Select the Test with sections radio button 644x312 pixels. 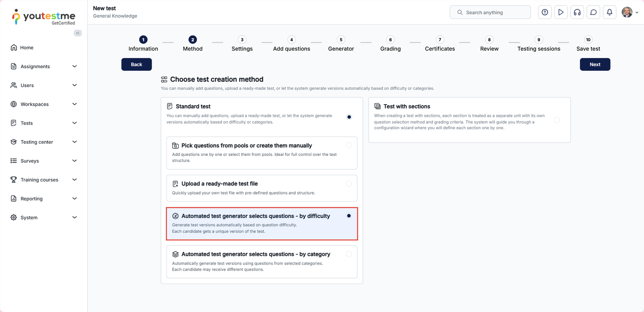556,120
